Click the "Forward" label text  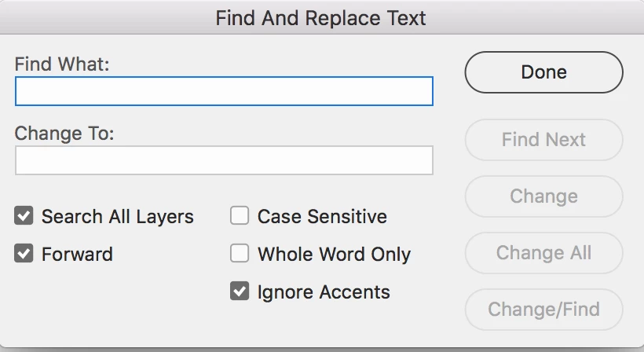coord(77,255)
